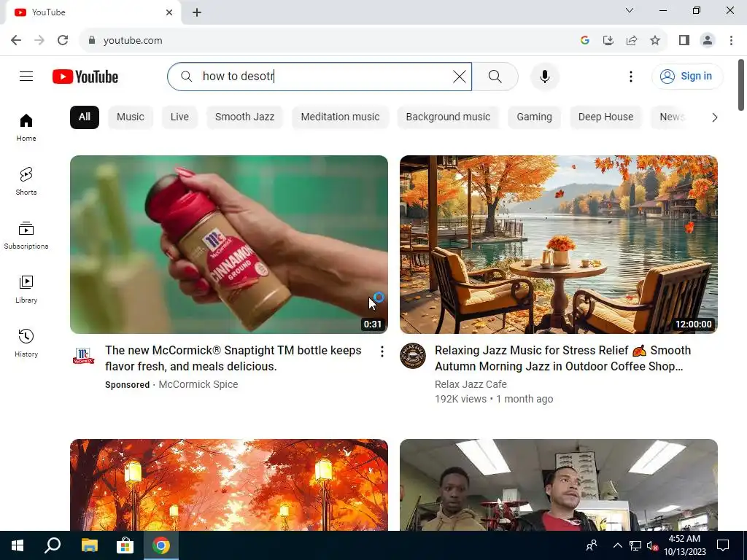Open the notification center icon

pos(723,545)
